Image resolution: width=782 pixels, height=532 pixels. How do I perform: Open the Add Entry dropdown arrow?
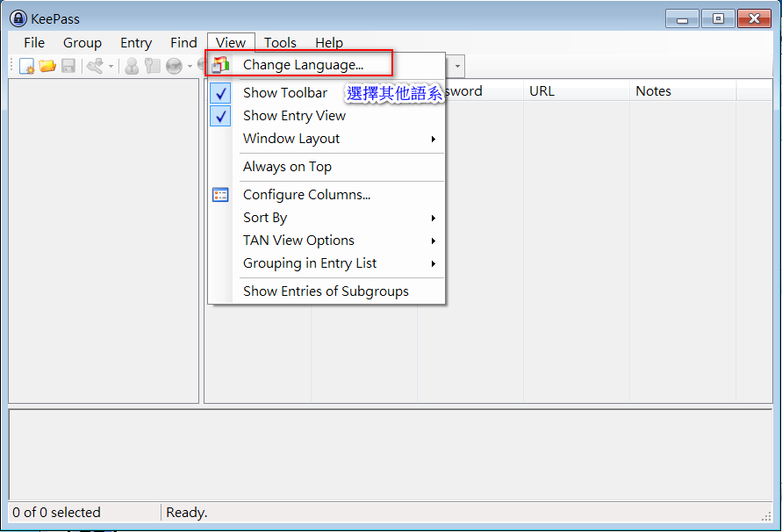(x=111, y=66)
